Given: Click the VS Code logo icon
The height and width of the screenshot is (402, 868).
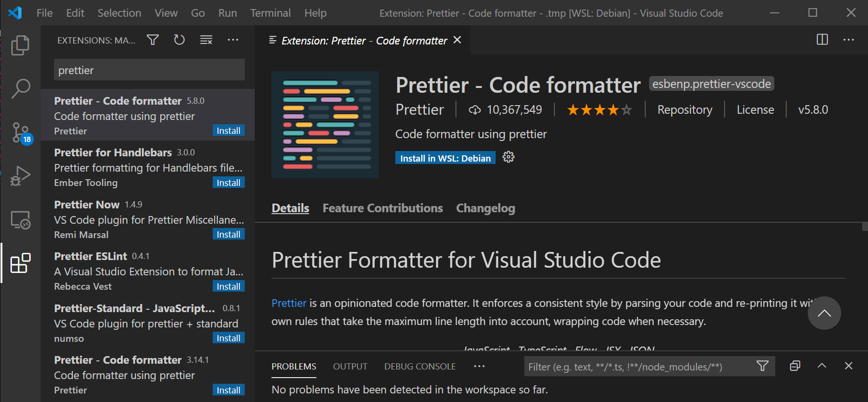Looking at the screenshot, I should tap(15, 12).
